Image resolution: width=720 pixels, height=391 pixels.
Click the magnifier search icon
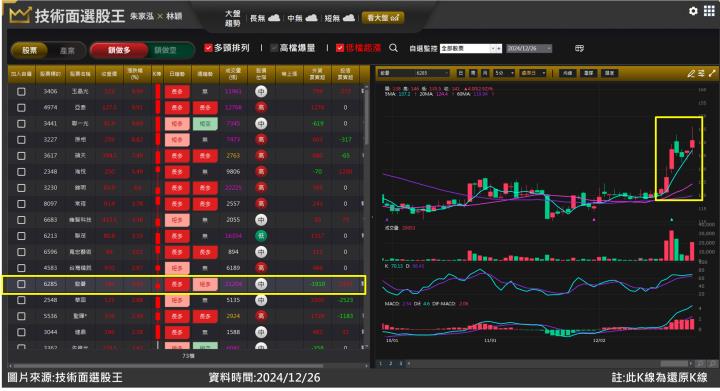[394, 48]
